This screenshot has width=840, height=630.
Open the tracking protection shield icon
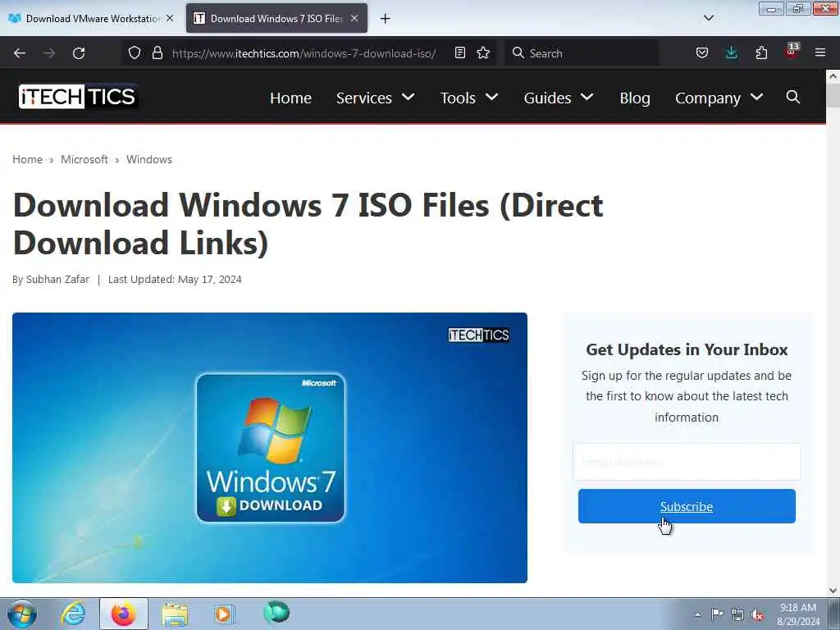tap(135, 52)
